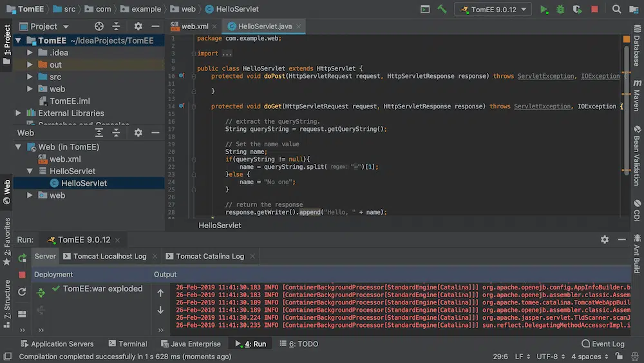This screenshot has width=644, height=363.
Task: Click the rerun icon in Run panel
Action: [23, 258]
